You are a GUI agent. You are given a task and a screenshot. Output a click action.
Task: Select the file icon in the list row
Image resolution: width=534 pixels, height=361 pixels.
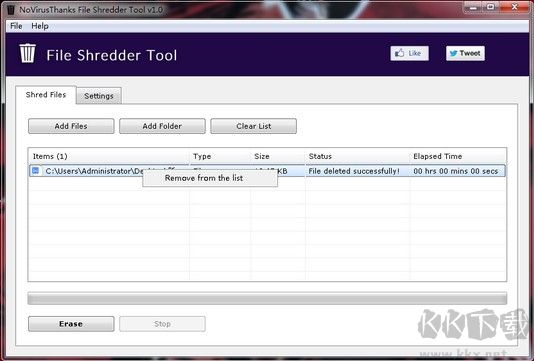35,171
